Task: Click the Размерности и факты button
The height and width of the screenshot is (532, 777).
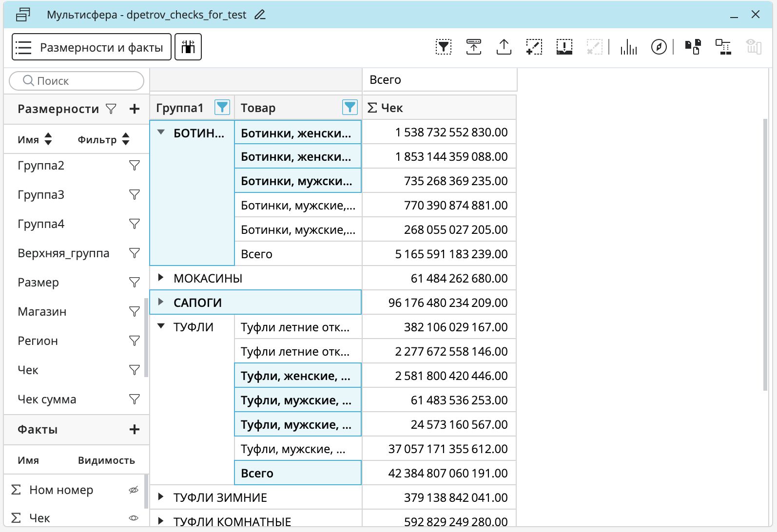Action: [x=92, y=47]
